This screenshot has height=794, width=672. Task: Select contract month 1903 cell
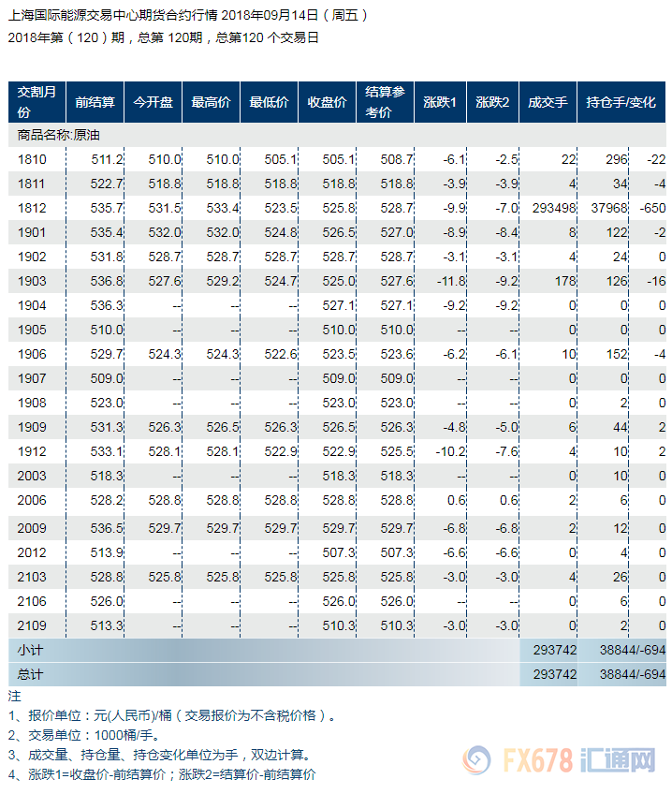(33, 281)
